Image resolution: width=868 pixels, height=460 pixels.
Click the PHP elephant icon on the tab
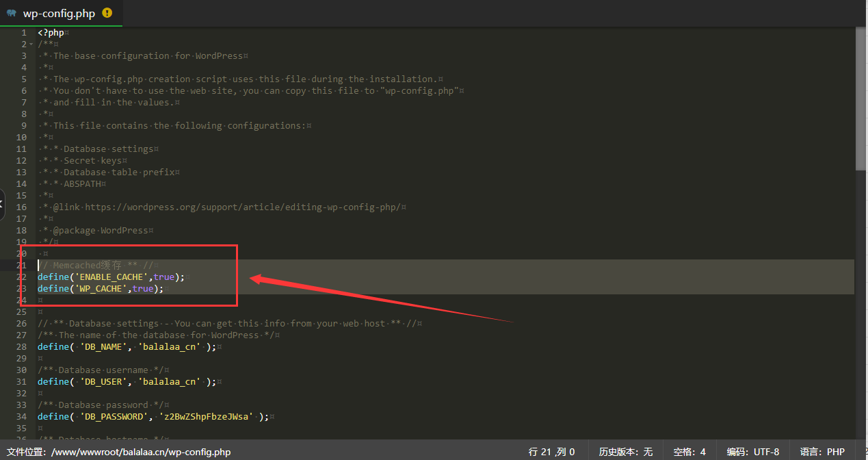[12, 13]
